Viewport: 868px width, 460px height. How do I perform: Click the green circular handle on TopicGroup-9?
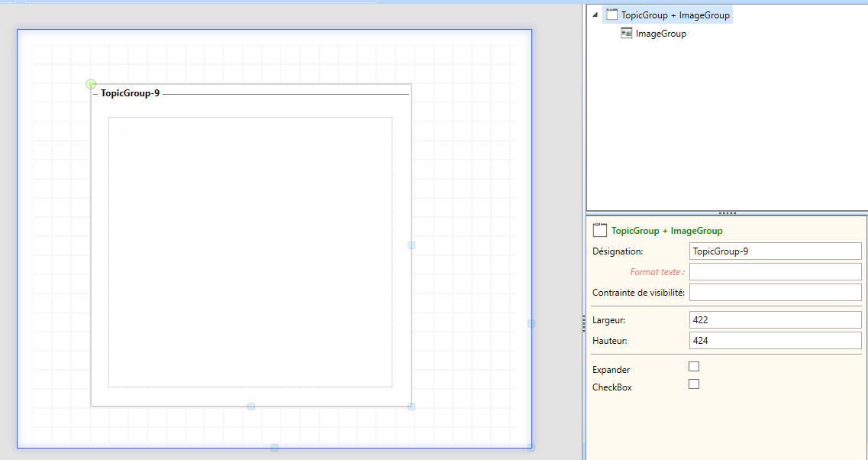(91, 84)
